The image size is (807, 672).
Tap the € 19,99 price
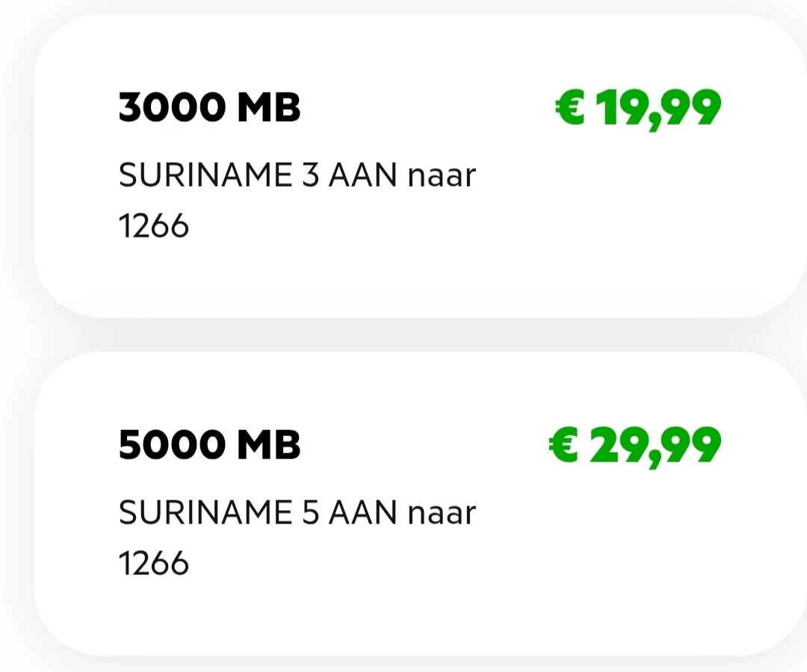tap(637, 108)
